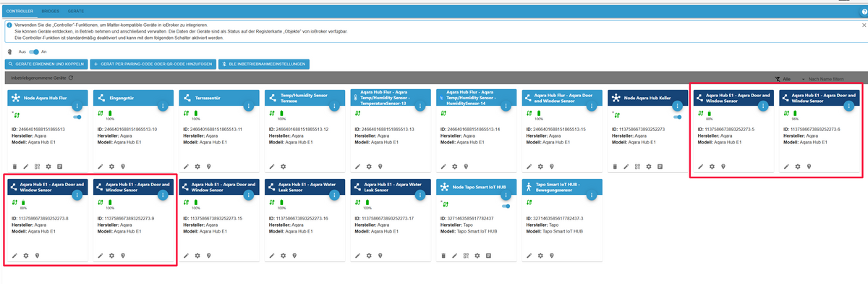Edit name of Node Aqara Hub Flur
This screenshot has height=284, width=868.
coord(26,166)
